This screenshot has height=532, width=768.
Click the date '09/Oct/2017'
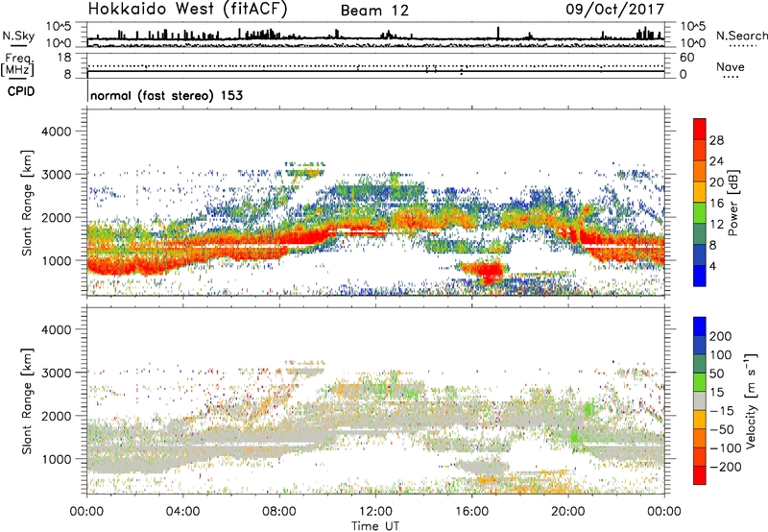click(615, 10)
